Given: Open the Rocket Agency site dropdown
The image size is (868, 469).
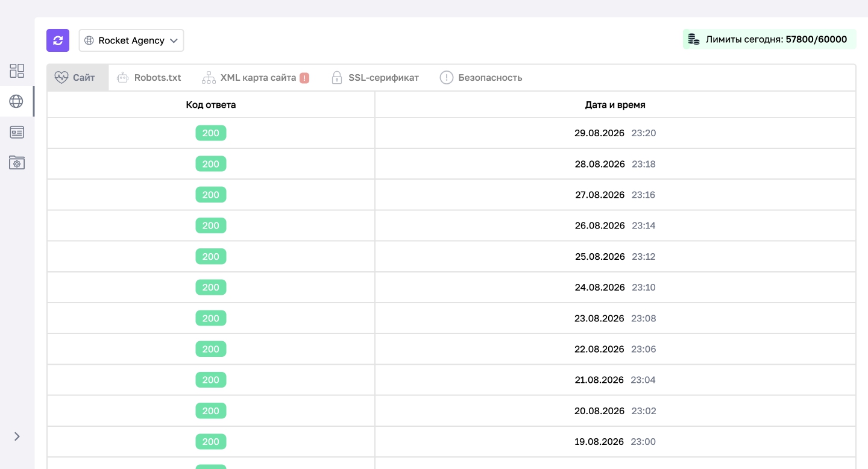Looking at the screenshot, I should click(131, 40).
